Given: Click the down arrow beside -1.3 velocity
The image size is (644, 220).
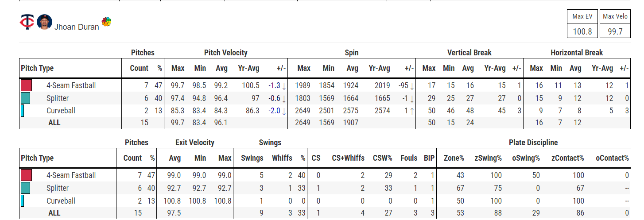Looking at the screenshot, I should point(283,85).
